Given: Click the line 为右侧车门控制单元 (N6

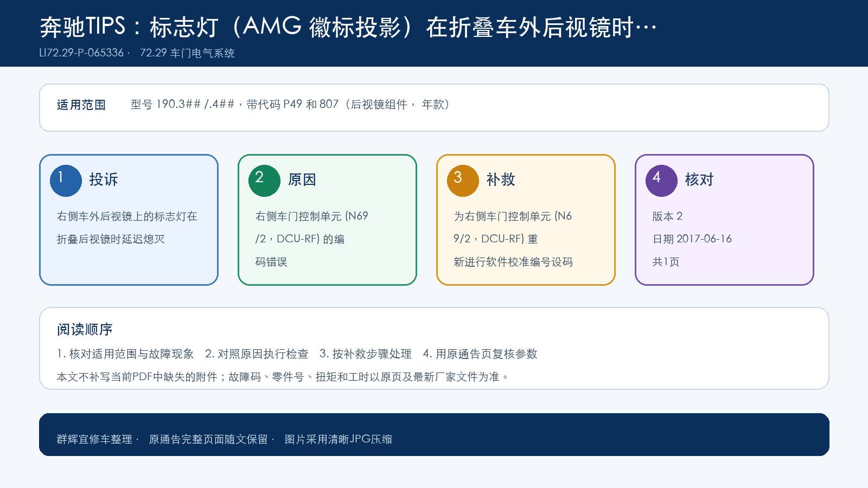Looking at the screenshot, I should [513, 216].
